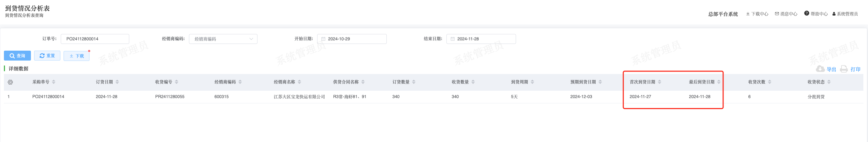Sort table by 采购单号 column
Image resolution: width=868 pixels, height=142 pixels.
[x=54, y=82]
